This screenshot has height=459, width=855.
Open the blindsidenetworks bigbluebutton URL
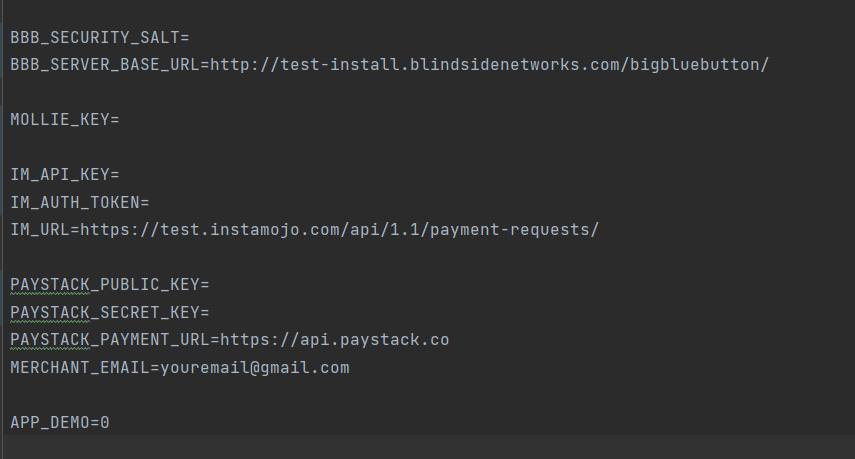point(489,65)
